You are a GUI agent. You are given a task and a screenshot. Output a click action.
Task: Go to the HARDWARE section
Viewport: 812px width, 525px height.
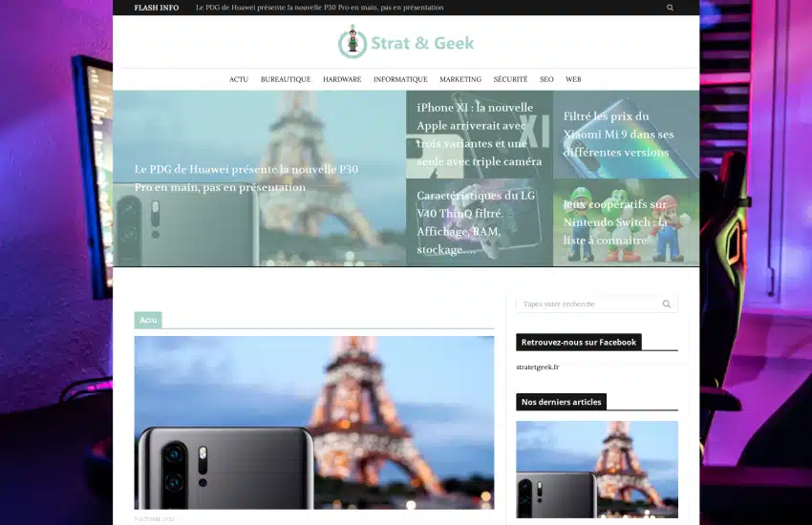(x=342, y=79)
